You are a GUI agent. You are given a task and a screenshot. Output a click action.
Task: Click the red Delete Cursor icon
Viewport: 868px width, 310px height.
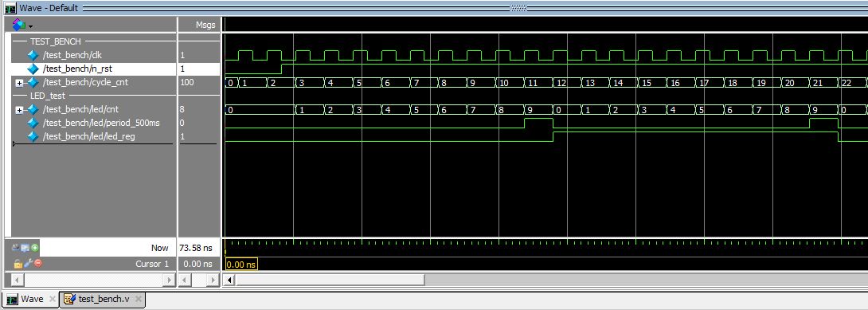(x=37, y=264)
